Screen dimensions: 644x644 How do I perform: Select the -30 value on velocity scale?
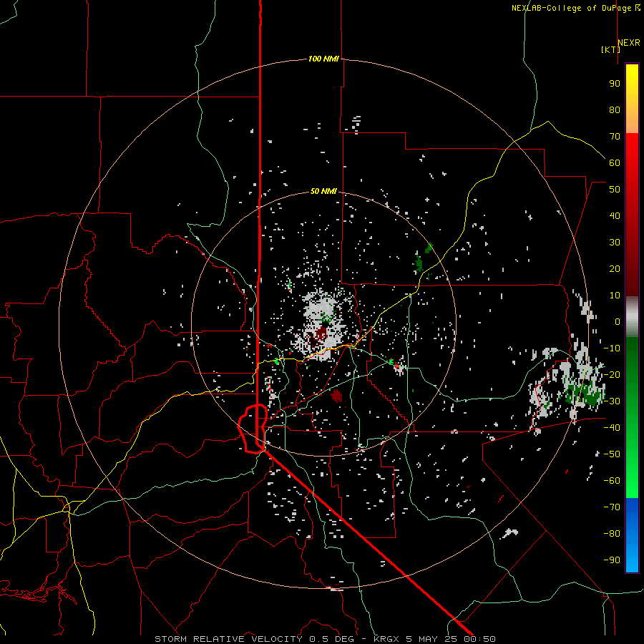tap(612, 401)
